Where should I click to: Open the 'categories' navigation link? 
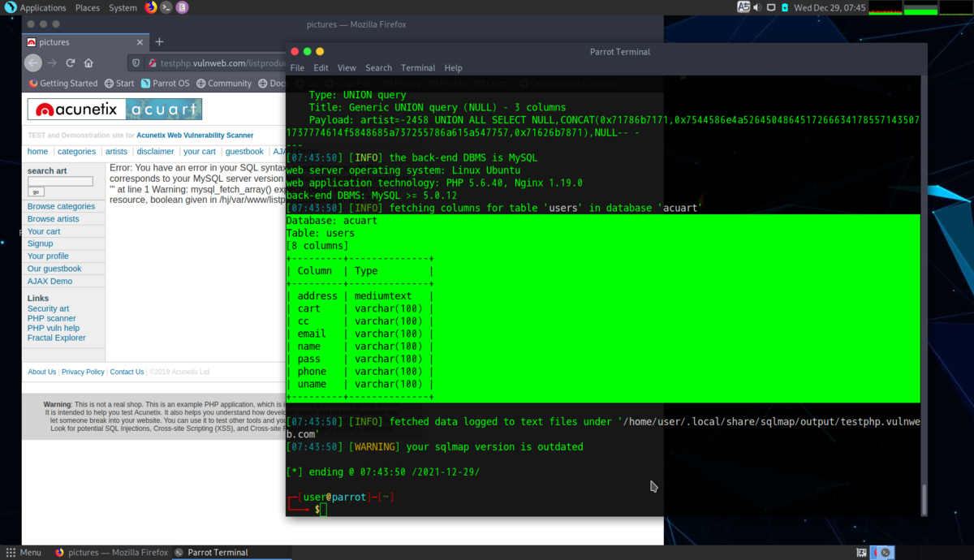tap(76, 152)
